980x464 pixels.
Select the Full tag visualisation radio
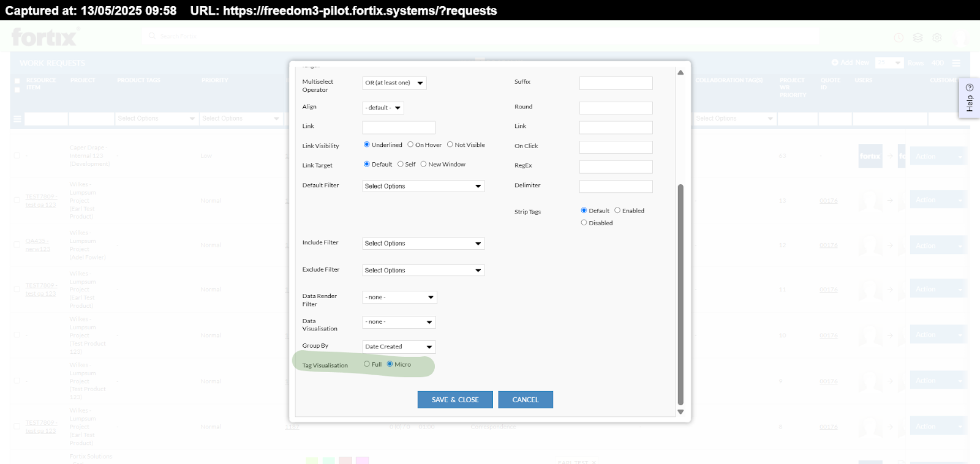click(367, 364)
